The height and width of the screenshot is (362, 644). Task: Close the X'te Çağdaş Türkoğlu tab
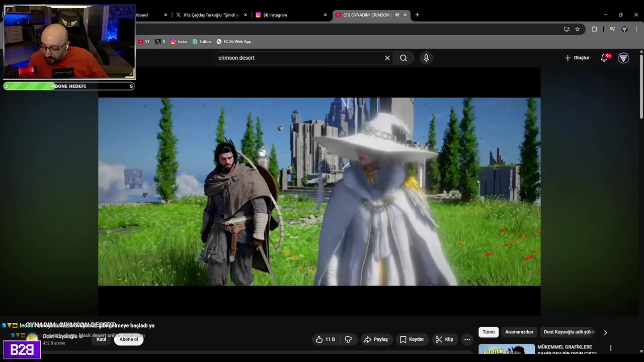pos(246,15)
